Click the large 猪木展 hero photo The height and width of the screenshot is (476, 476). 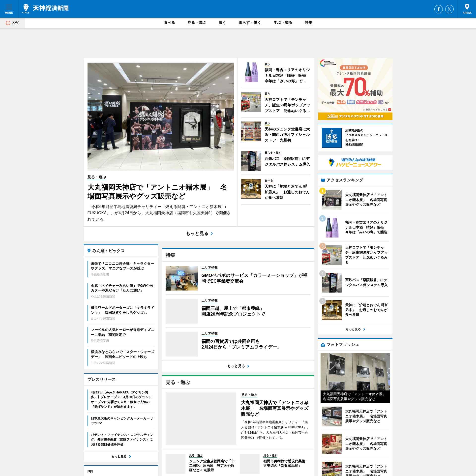(160, 117)
